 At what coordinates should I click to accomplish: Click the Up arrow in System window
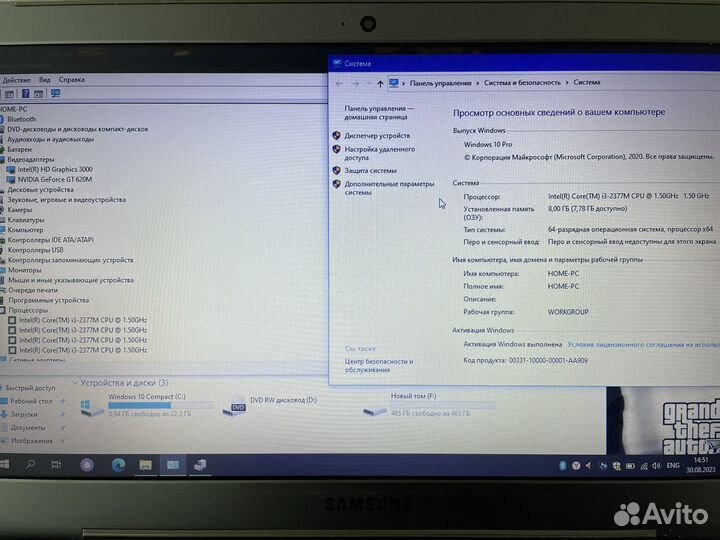click(380, 84)
